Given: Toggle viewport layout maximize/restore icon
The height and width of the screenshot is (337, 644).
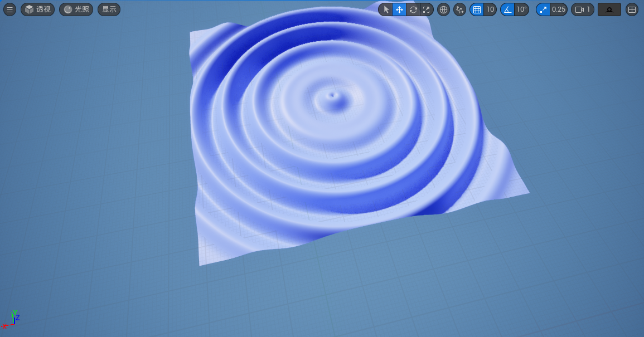Looking at the screenshot, I should (632, 9).
